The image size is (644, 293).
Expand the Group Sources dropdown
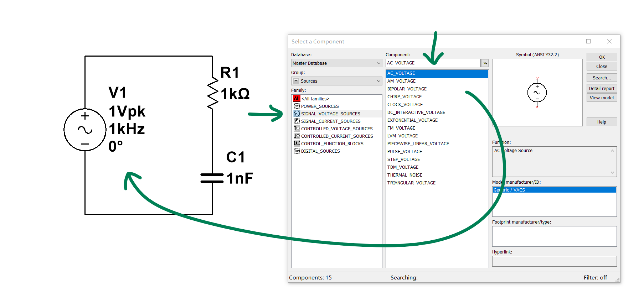378,81
